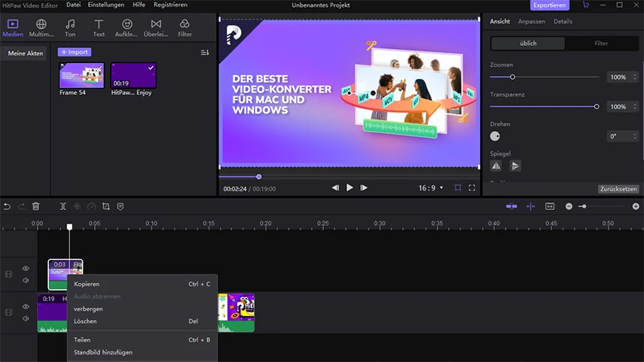Open the Datei menu
Viewport: 644px width, 362px height.
click(x=74, y=5)
